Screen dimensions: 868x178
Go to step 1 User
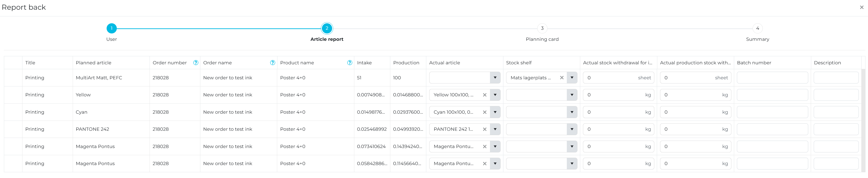pos(111,29)
